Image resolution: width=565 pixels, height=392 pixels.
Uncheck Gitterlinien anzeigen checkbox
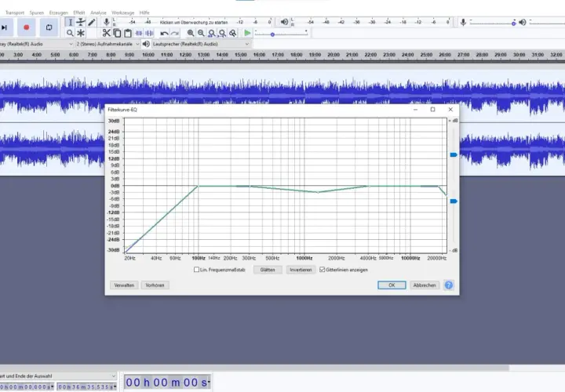(323, 270)
